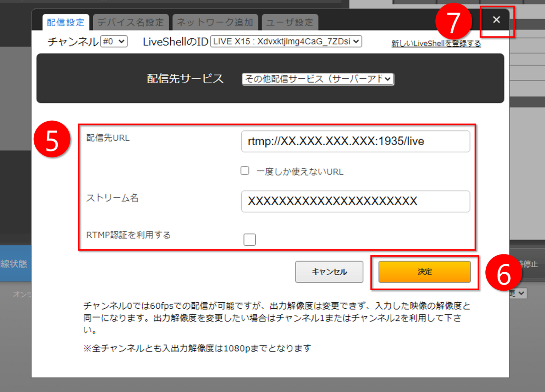Click the ストリーム名 text field
Screen dimensions: 545x392
(x=355, y=201)
